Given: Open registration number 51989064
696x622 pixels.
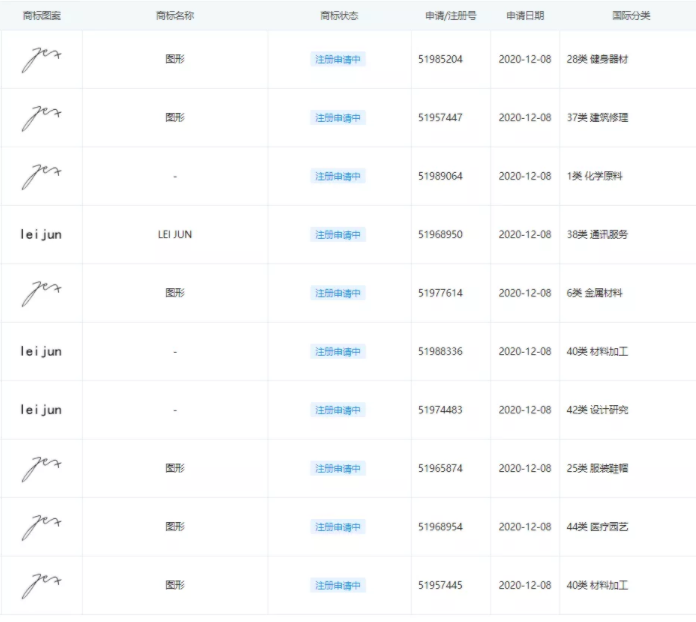Looking at the screenshot, I should [440, 176].
